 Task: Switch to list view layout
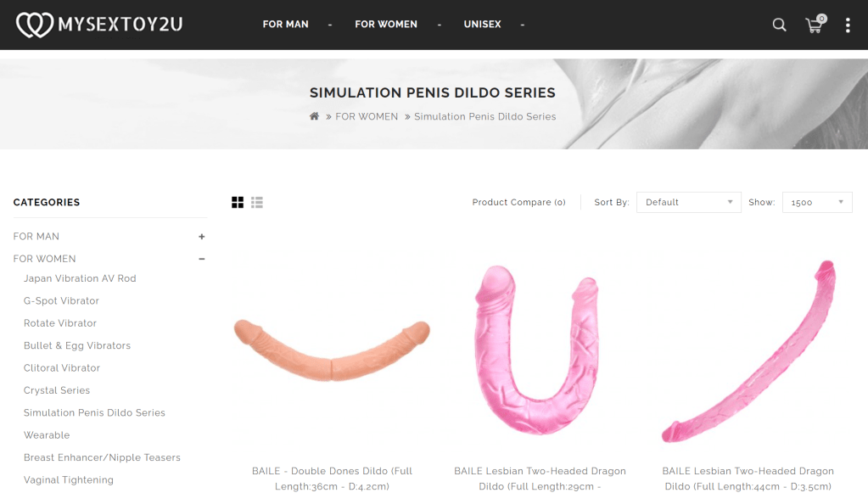257,203
